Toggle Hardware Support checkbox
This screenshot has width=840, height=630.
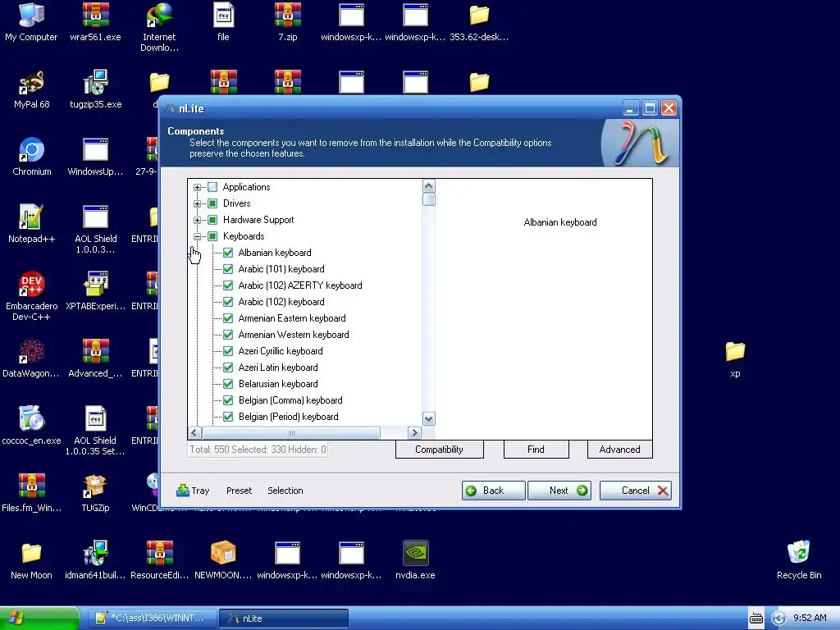click(212, 220)
